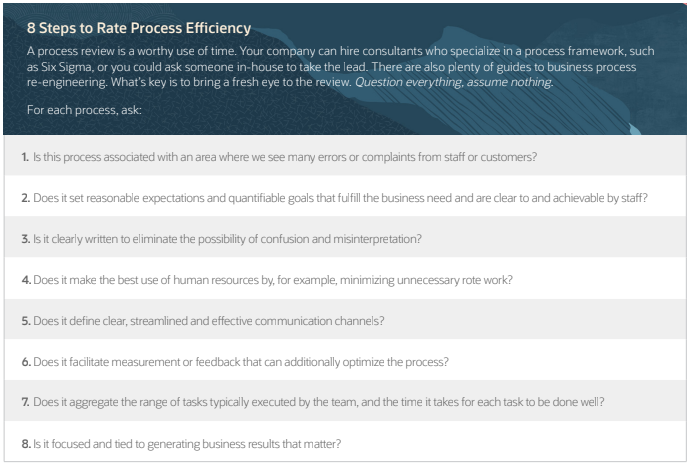The image size is (692, 466).
Task: Click the '8 Steps to Rate Process Efficiency' heading
Action: pyautogui.click(x=139, y=28)
